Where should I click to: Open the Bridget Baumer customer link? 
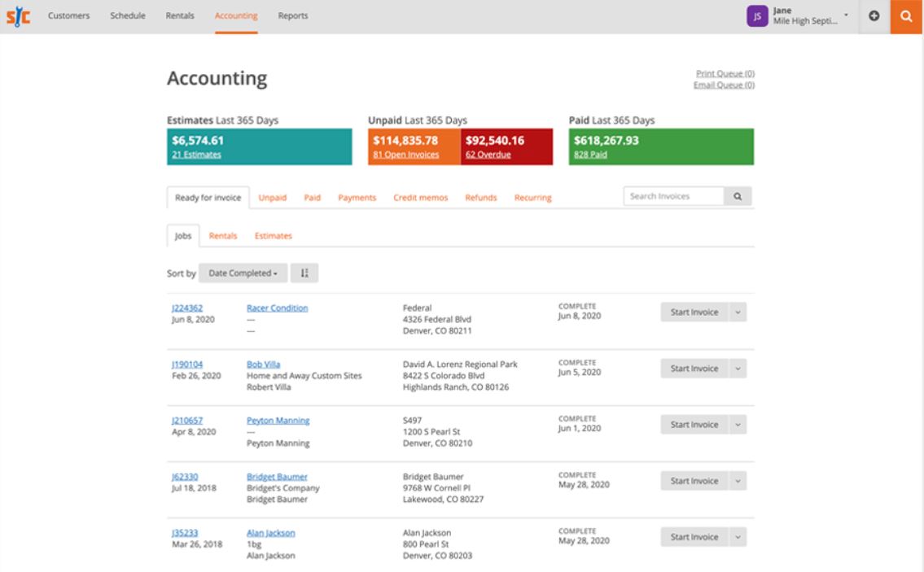(x=277, y=477)
